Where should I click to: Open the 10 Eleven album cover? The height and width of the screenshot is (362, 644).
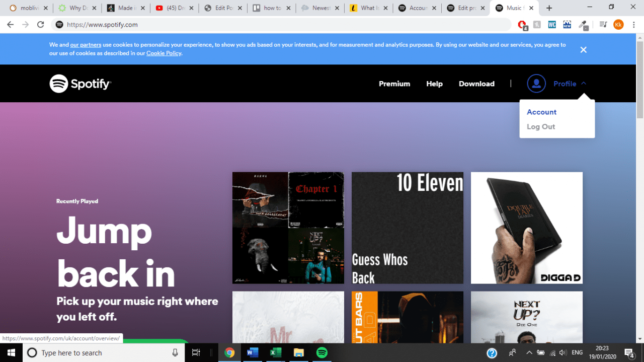point(408,228)
